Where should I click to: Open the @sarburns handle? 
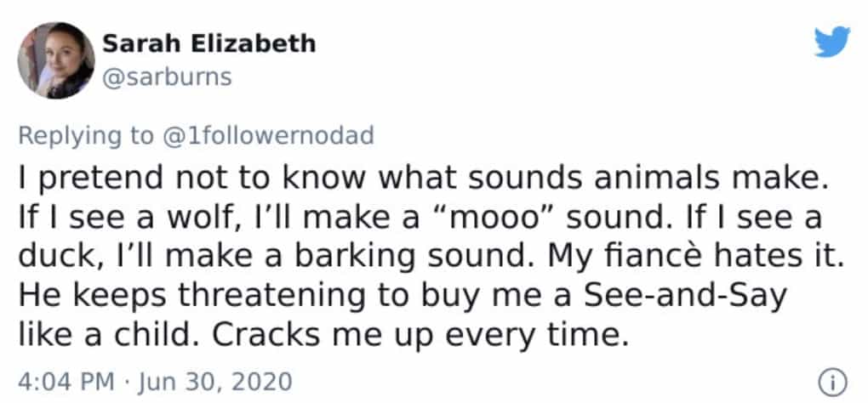coord(167,78)
